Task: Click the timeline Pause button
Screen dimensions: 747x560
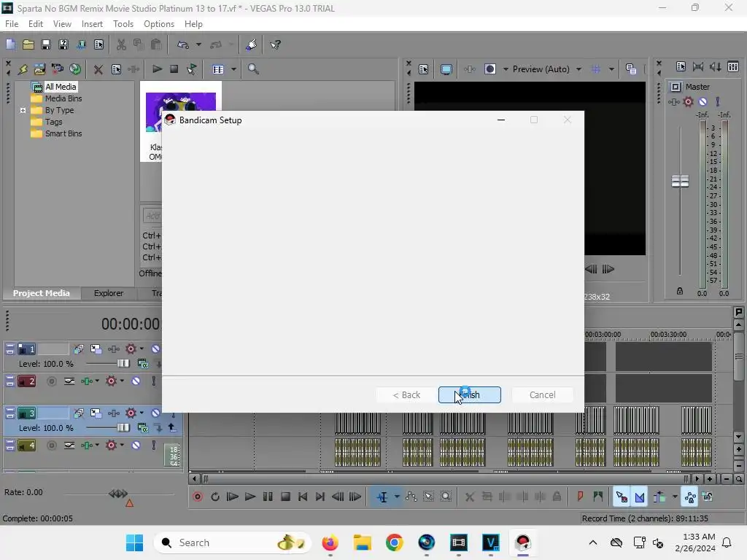Action: pos(268,497)
